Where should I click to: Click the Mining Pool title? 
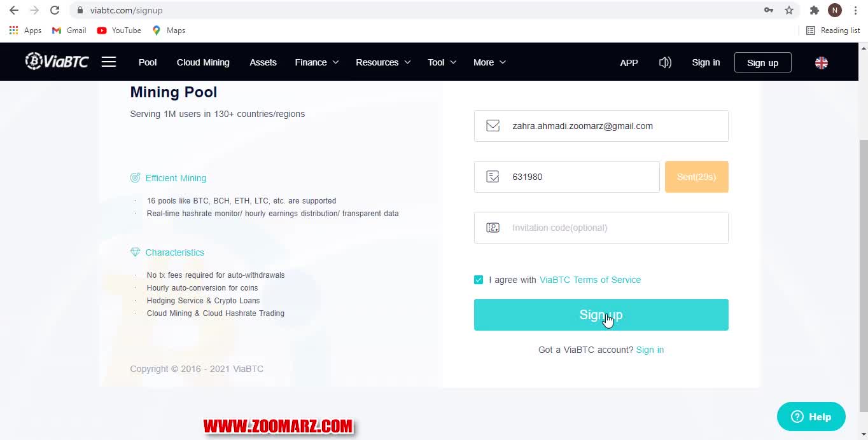(174, 92)
